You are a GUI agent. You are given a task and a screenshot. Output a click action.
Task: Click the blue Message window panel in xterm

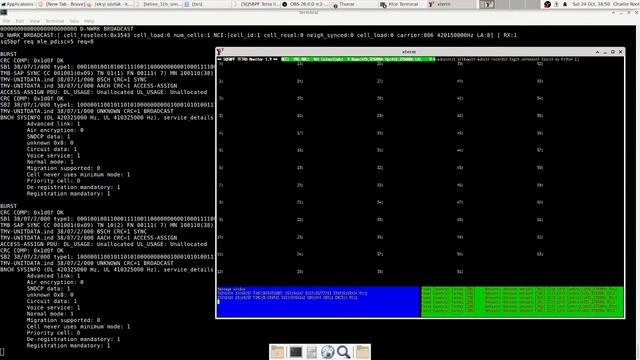point(319,302)
